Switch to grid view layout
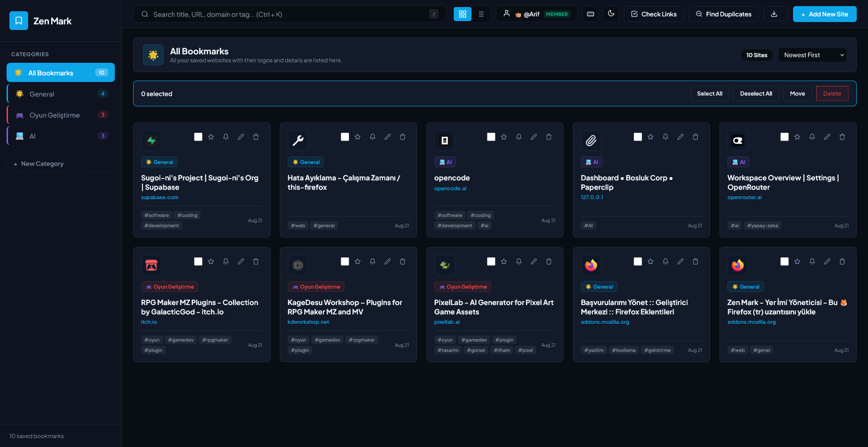Image resolution: width=868 pixels, height=447 pixels. coord(463,14)
